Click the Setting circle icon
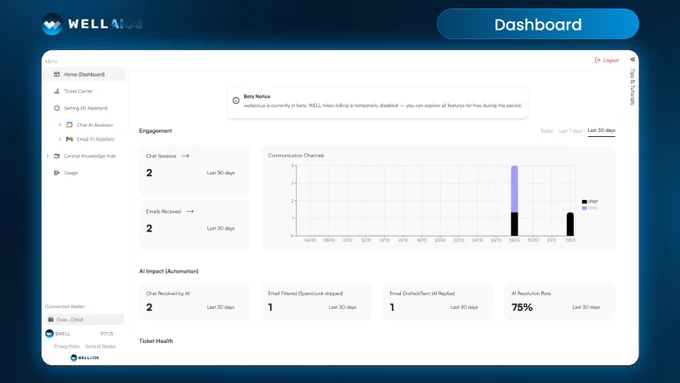Image resolution: width=680 pixels, height=383 pixels. [57, 108]
